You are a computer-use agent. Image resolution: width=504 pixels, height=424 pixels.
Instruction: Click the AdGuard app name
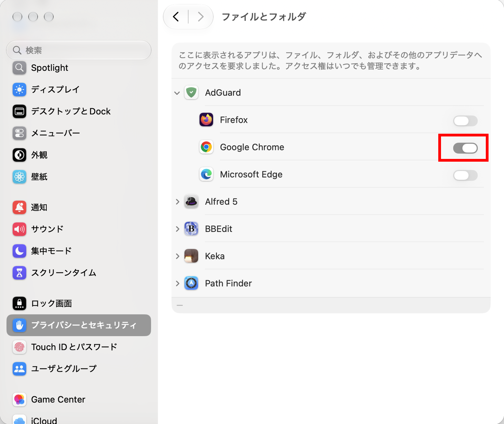tap(223, 93)
